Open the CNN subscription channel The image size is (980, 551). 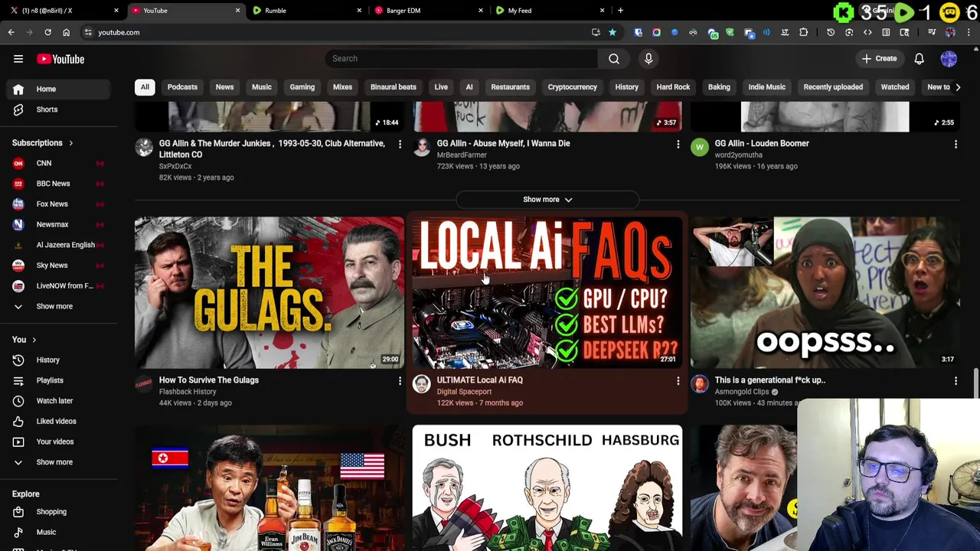coord(58,163)
